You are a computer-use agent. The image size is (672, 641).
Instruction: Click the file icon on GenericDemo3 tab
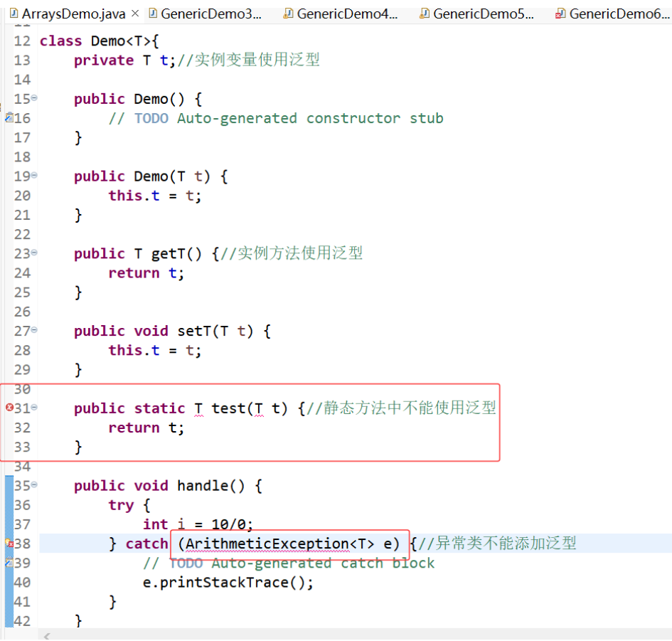coord(153,14)
